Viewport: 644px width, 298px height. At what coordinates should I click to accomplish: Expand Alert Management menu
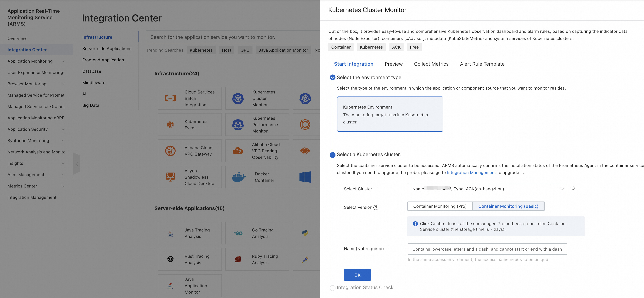click(x=63, y=175)
